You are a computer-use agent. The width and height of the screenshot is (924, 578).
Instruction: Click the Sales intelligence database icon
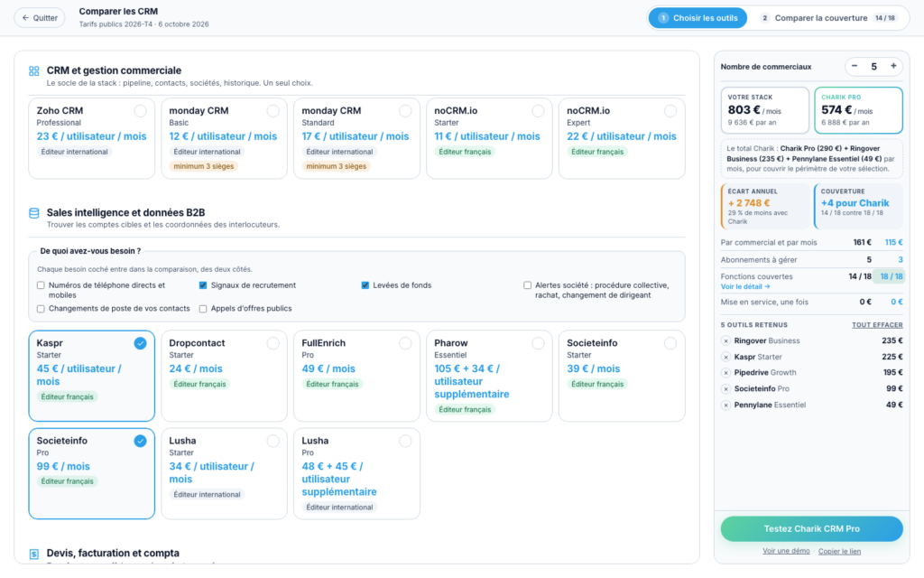pos(34,213)
